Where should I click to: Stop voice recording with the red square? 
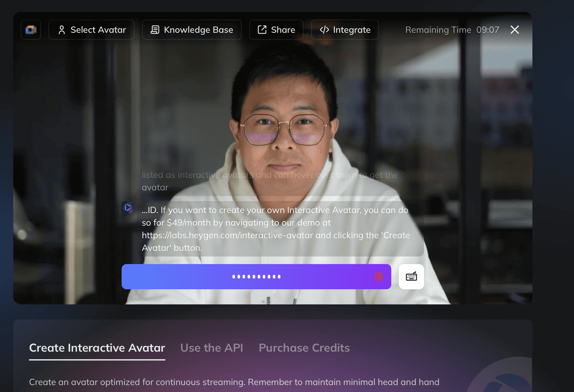[x=379, y=277]
